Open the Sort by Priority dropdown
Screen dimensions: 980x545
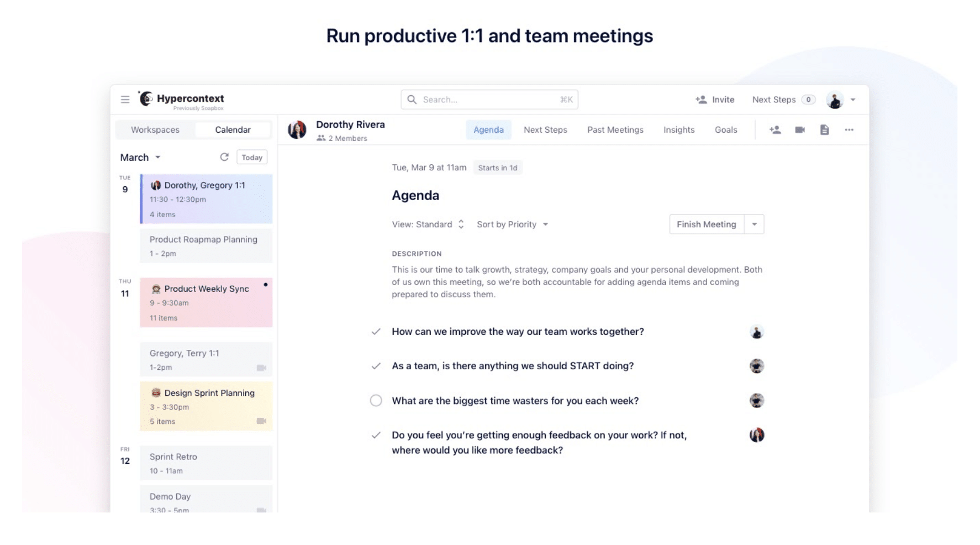pyautogui.click(x=512, y=224)
